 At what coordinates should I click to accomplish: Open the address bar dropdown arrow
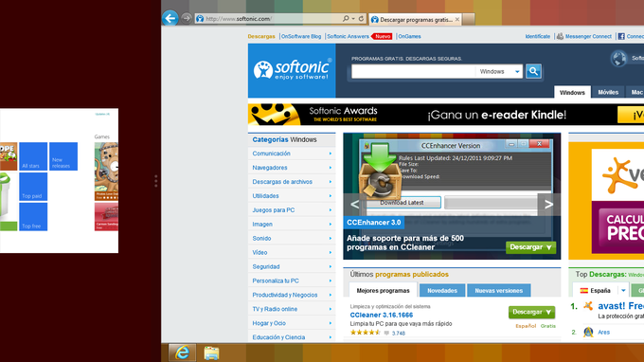[x=353, y=19]
